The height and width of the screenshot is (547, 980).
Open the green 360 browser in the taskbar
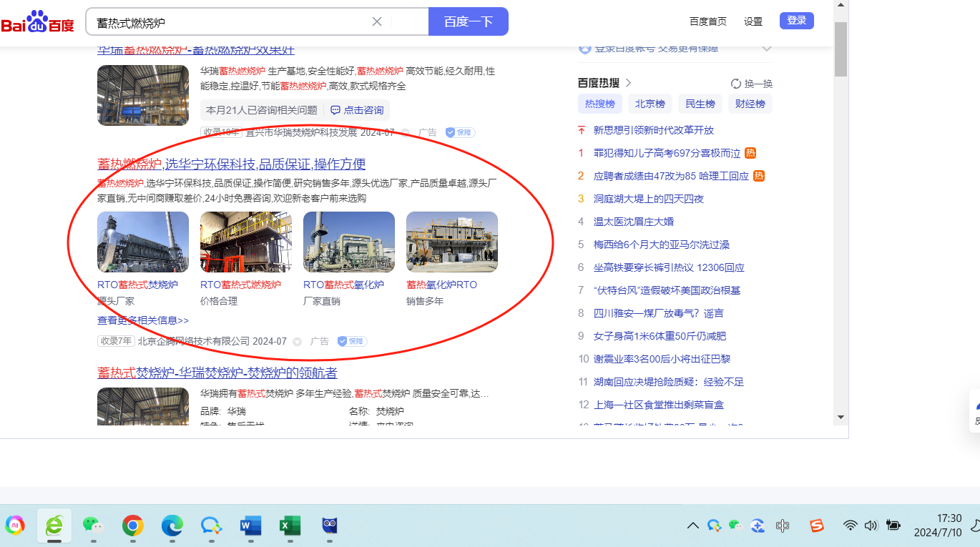(x=54, y=526)
